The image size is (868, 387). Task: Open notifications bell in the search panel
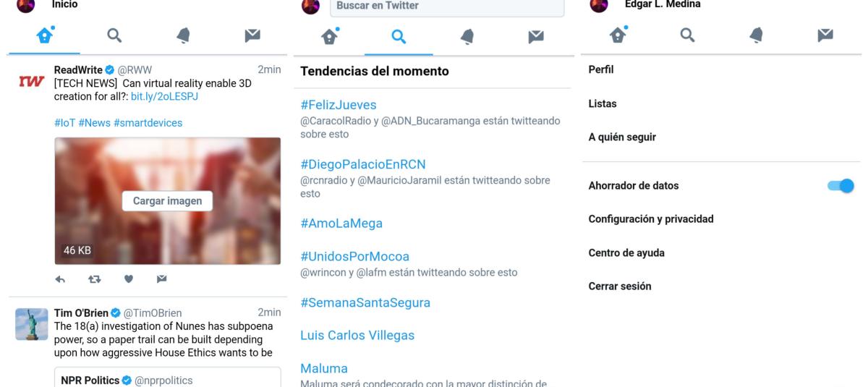pos(467,36)
